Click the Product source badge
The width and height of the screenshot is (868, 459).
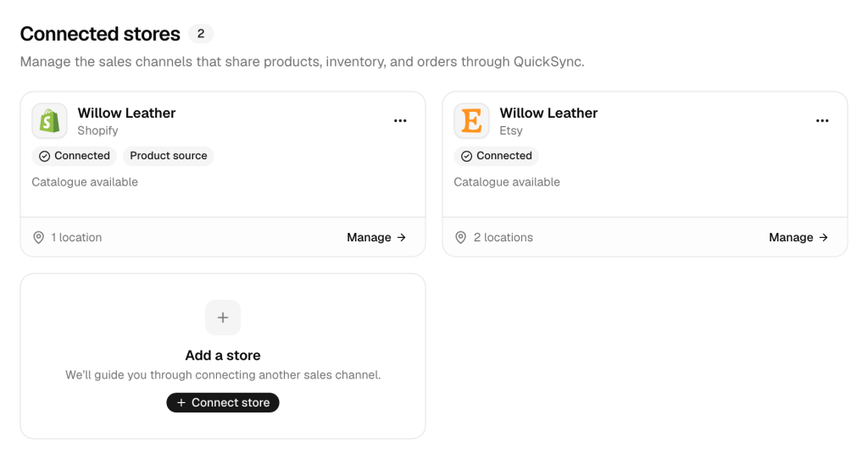pyautogui.click(x=169, y=156)
